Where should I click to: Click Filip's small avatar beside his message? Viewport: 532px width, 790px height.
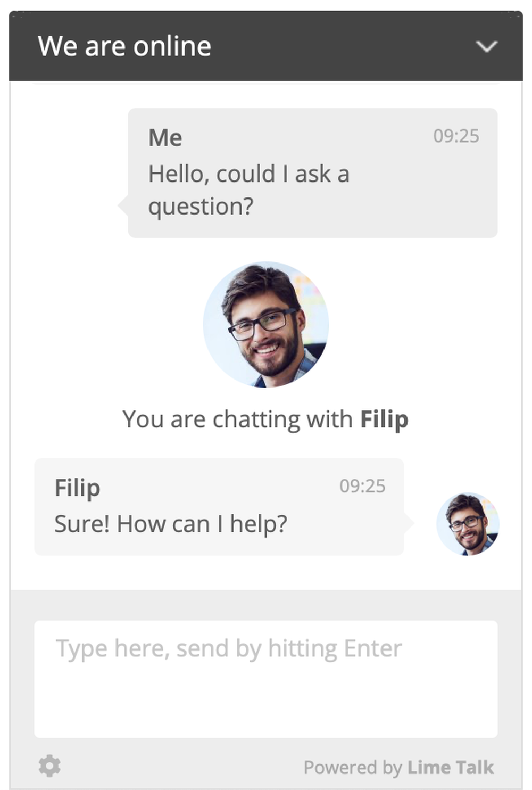click(468, 524)
